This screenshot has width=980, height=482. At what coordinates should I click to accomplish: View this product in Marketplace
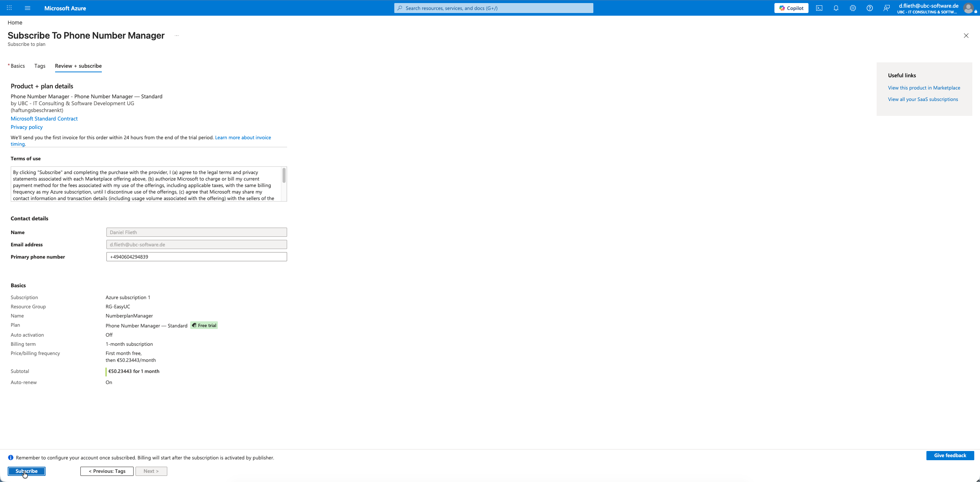tap(924, 88)
